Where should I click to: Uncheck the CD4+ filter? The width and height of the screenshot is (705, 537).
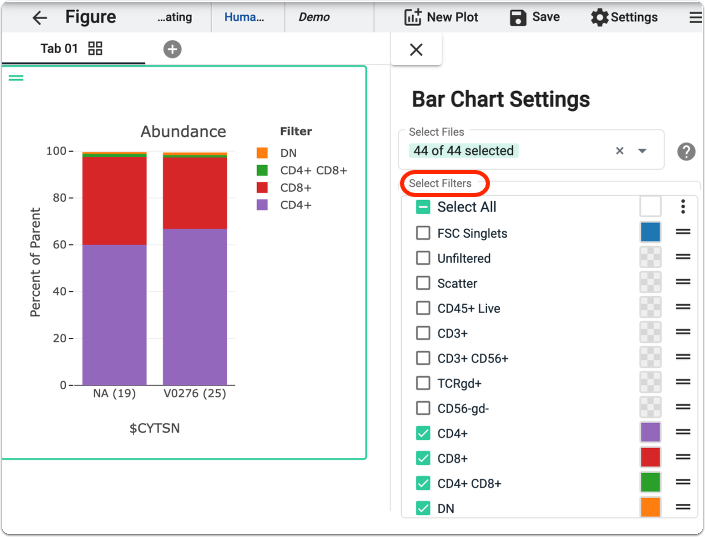pyautogui.click(x=423, y=433)
